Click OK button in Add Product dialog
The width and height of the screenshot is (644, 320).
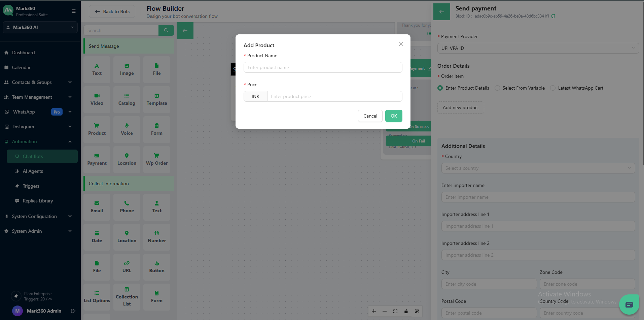(x=394, y=116)
